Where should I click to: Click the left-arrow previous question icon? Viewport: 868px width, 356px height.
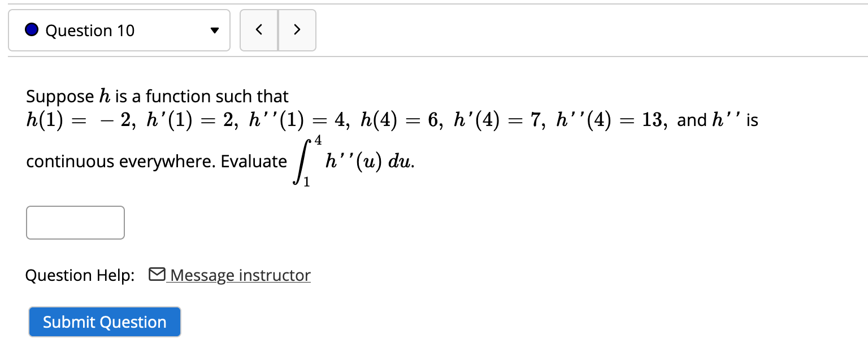pos(259,30)
